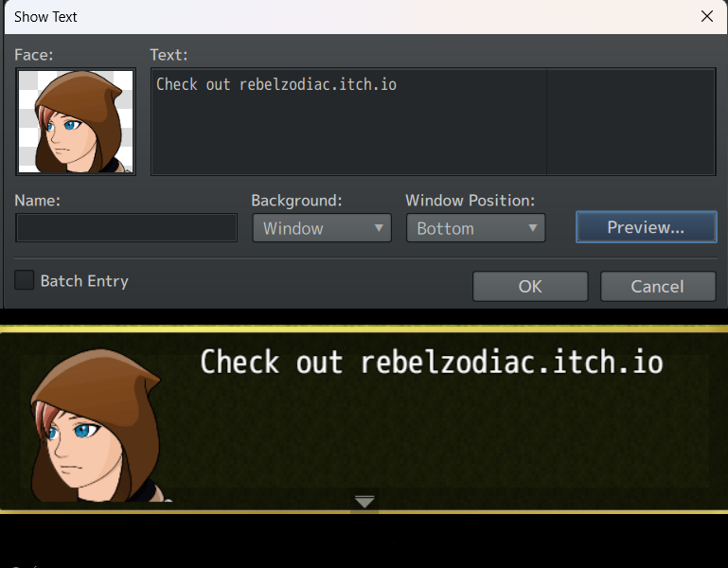
Task: Close the Show Text dialog with X
Action: (x=706, y=16)
